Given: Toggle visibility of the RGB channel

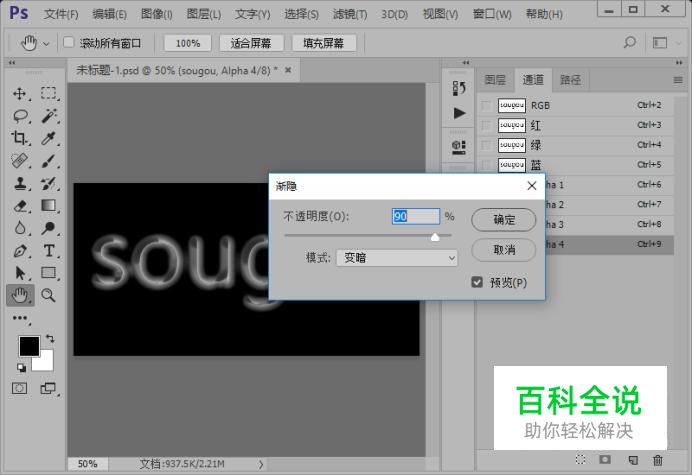Looking at the screenshot, I should [486, 106].
